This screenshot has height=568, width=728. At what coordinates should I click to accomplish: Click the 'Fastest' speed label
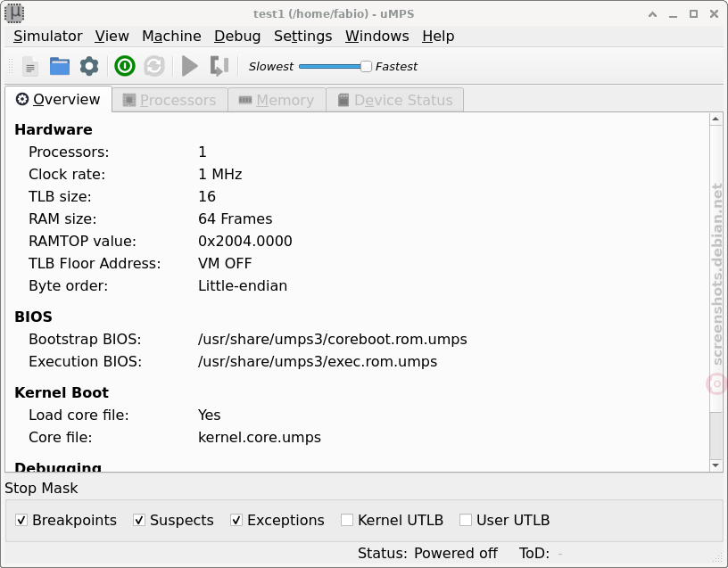coord(396,66)
